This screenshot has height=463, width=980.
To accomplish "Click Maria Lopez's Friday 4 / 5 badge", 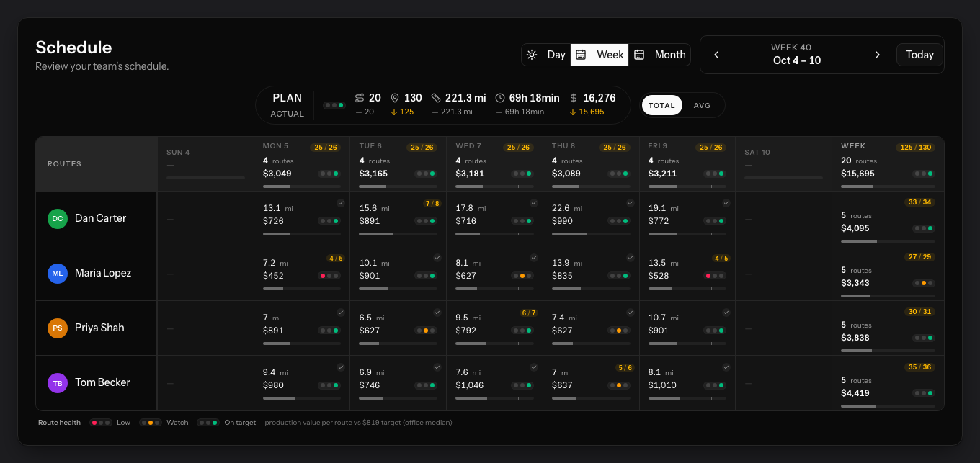I will click(x=721, y=258).
